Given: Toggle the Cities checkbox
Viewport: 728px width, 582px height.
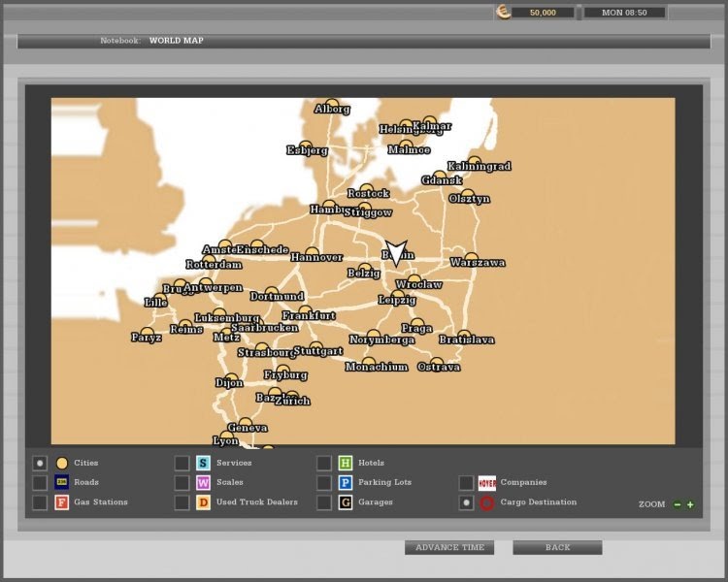Looking at the screenshot, I should click(x=40, y=463).
